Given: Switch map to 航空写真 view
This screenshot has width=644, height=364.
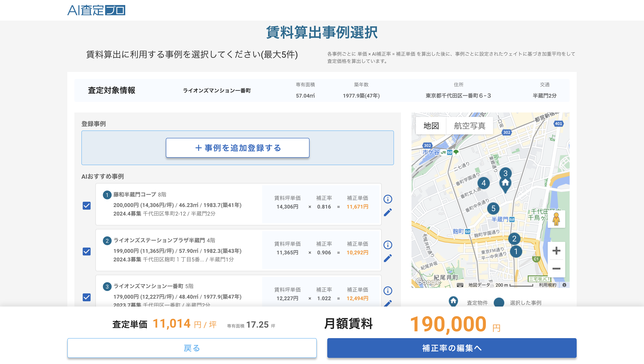Looking at the screenshot, I should [x=469, y=126].
